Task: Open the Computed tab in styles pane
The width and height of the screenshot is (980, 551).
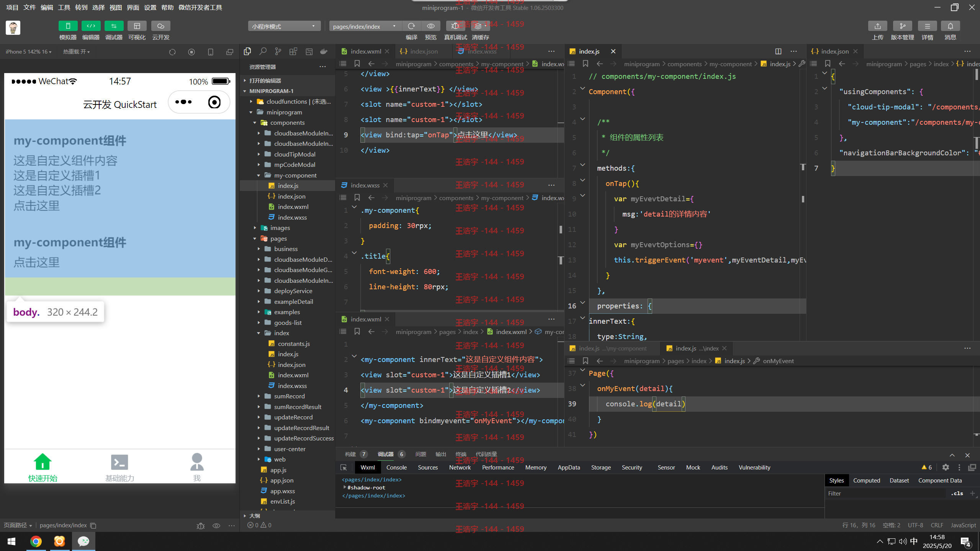Action: (x=866, y=480)
